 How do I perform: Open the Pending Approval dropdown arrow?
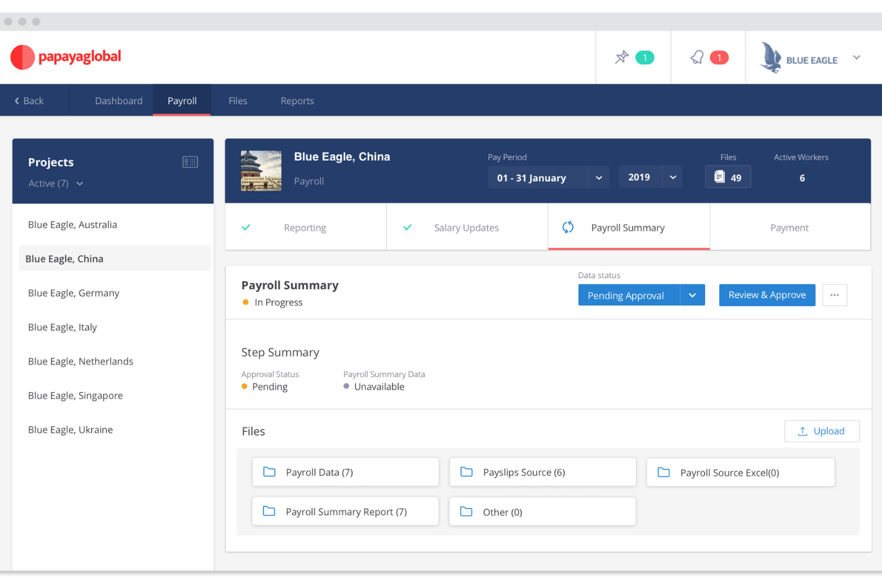(x=692, y=295)
